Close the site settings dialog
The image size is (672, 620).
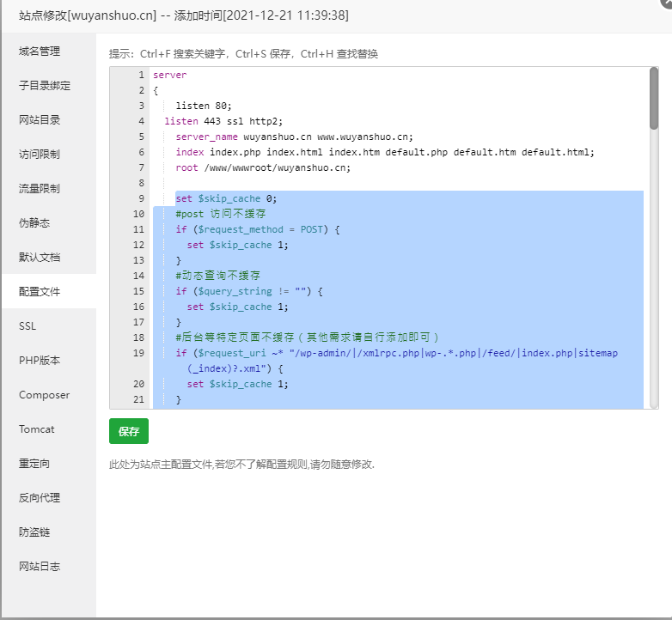point(667,3)
